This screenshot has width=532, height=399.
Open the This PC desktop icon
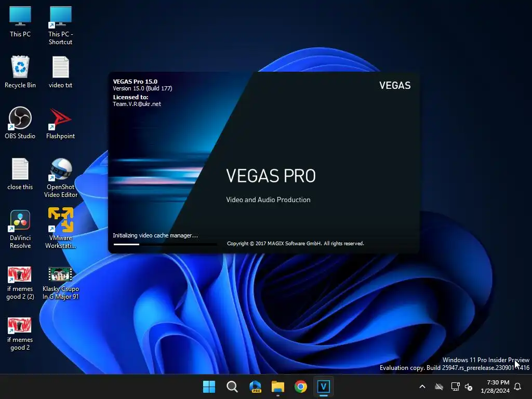(20, 22)
